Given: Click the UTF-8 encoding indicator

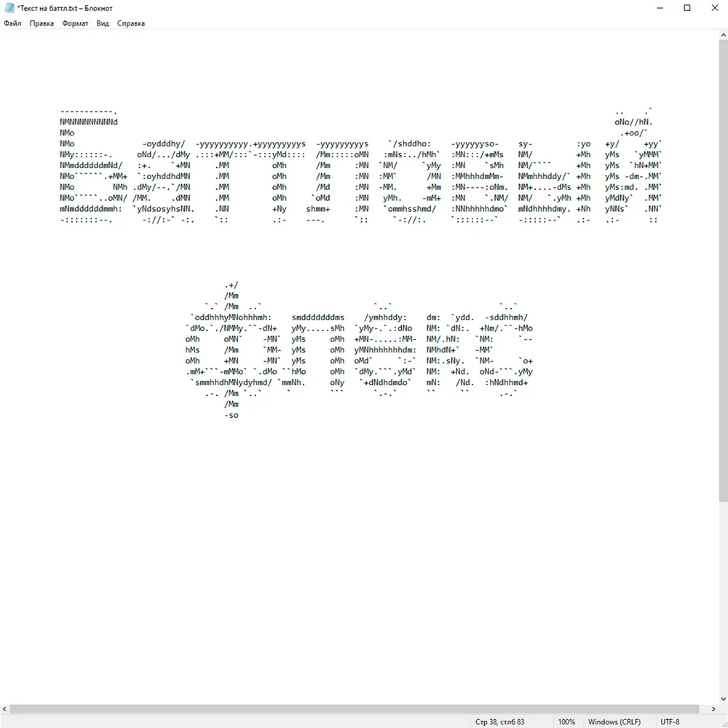Looking at the screenshot, I should click(670, 721).
